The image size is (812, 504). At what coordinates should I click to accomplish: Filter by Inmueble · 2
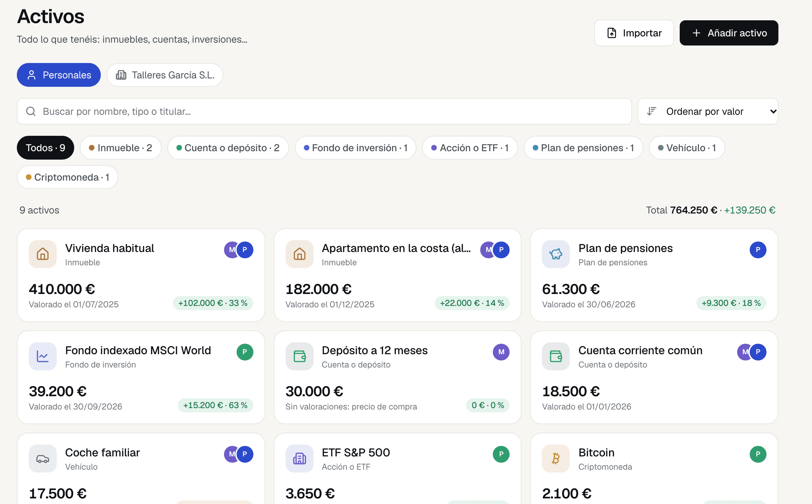pyautogui.click(x=121, y=148)
